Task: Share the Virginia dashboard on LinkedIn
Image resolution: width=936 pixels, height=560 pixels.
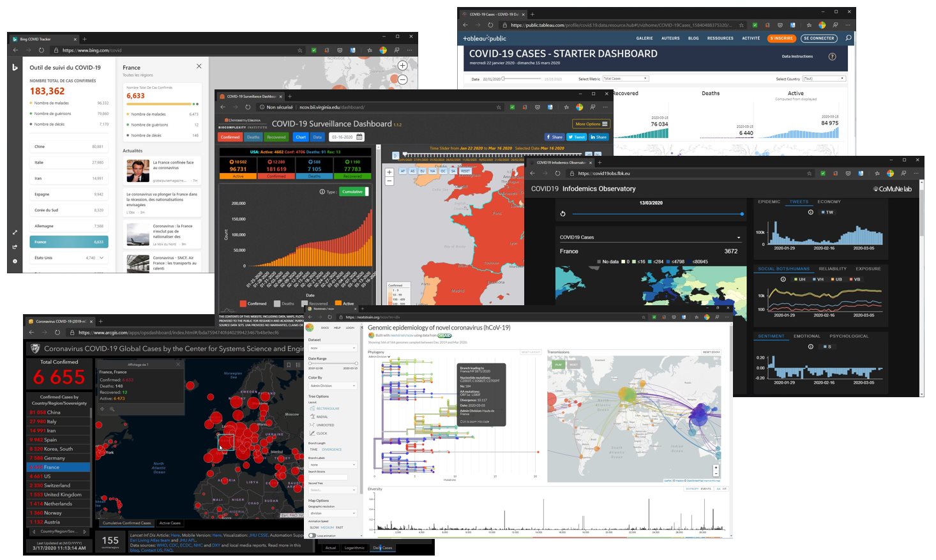Action: tap(598, 137)
